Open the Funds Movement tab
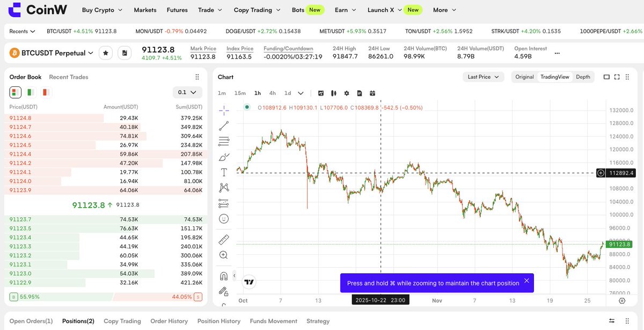 274,321
